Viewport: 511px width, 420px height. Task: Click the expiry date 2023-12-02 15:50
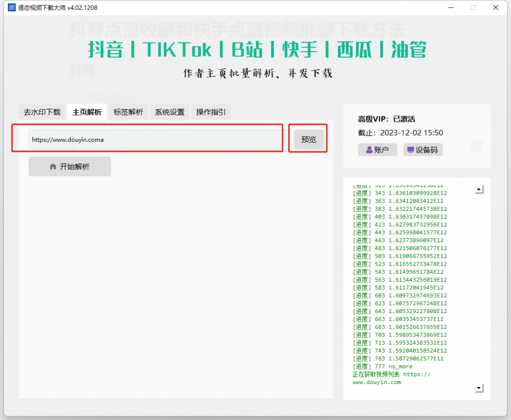click(412, 133)
